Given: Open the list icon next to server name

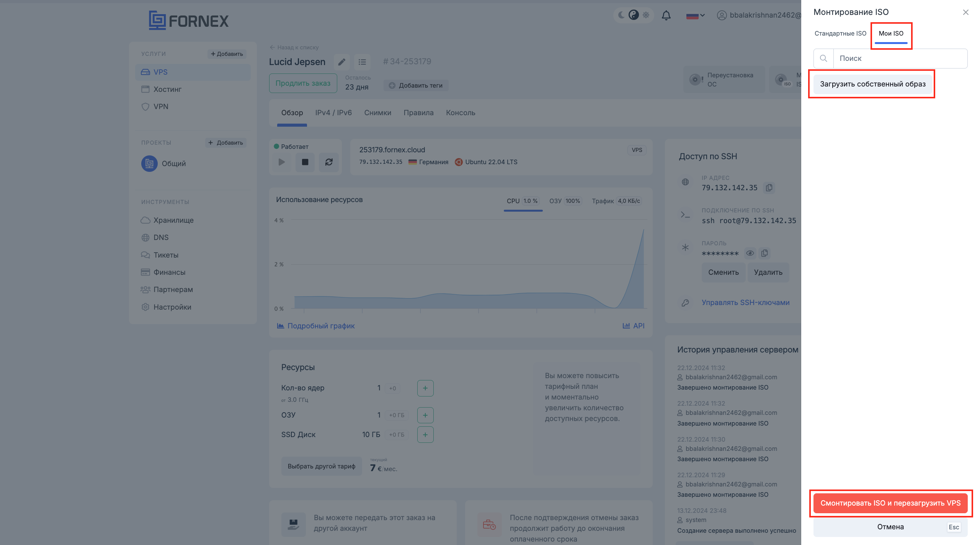Looking at the screenshot, I should tap(362, 62).
